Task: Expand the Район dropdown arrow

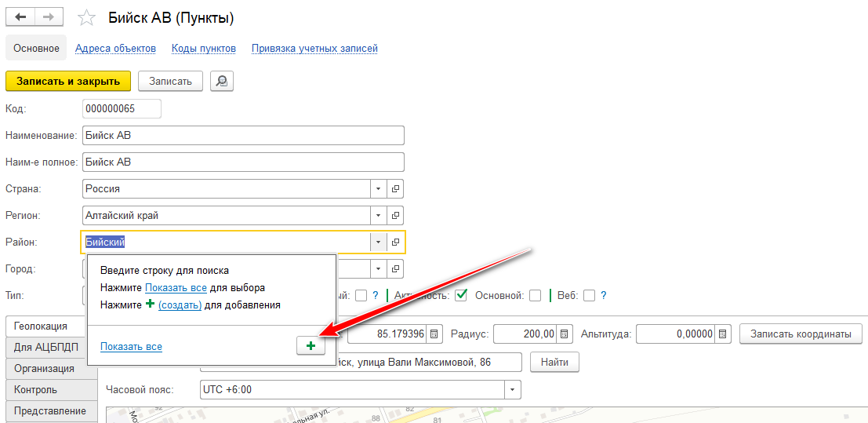Action: pyautogui.click(x=377, y=242)
